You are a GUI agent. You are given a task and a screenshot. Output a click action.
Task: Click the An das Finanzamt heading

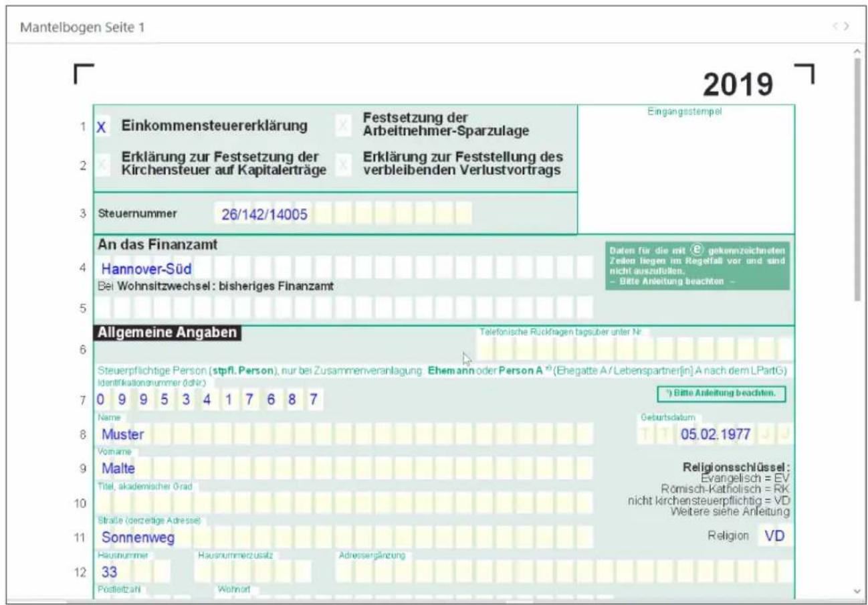158,245
